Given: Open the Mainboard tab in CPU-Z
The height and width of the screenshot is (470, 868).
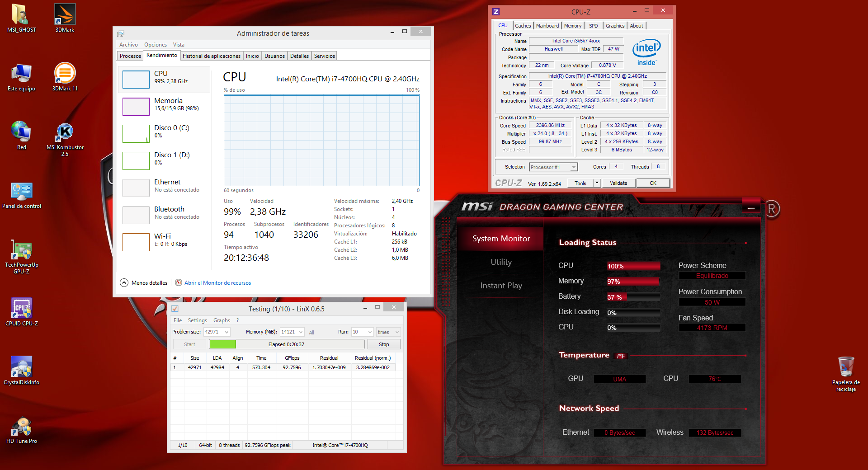Looking at the screenshot, I should [547, 26].
